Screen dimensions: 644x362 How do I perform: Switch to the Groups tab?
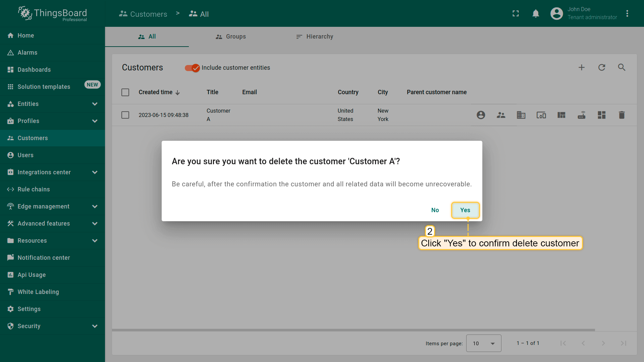coord(231,37)
